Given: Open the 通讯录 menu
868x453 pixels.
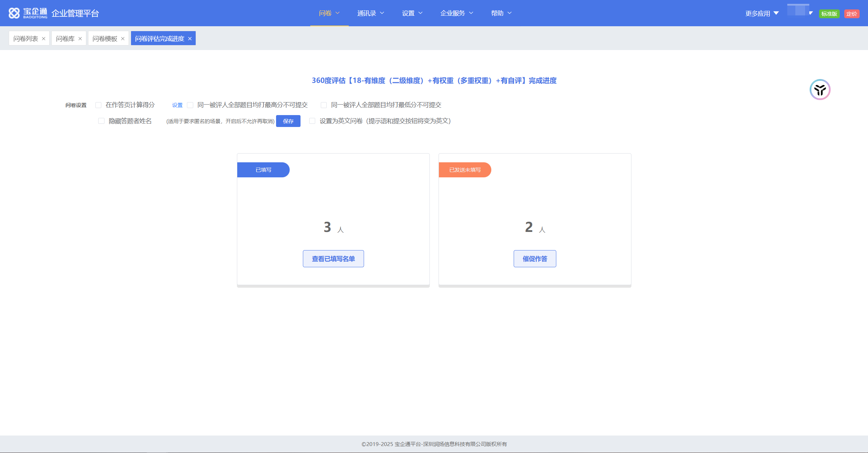Looking at the screenshot, I should tap(370, 13).
